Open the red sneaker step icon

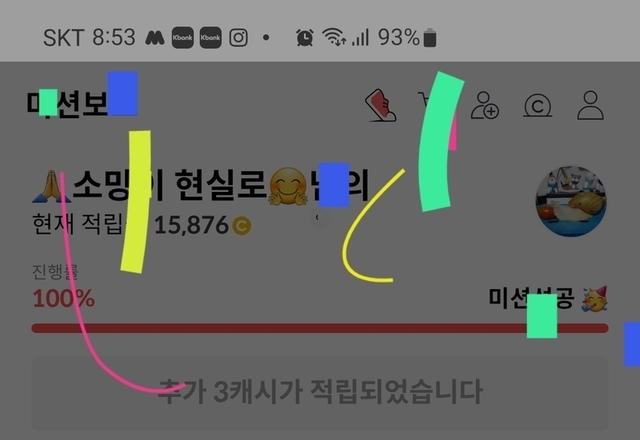click(380, 105)
